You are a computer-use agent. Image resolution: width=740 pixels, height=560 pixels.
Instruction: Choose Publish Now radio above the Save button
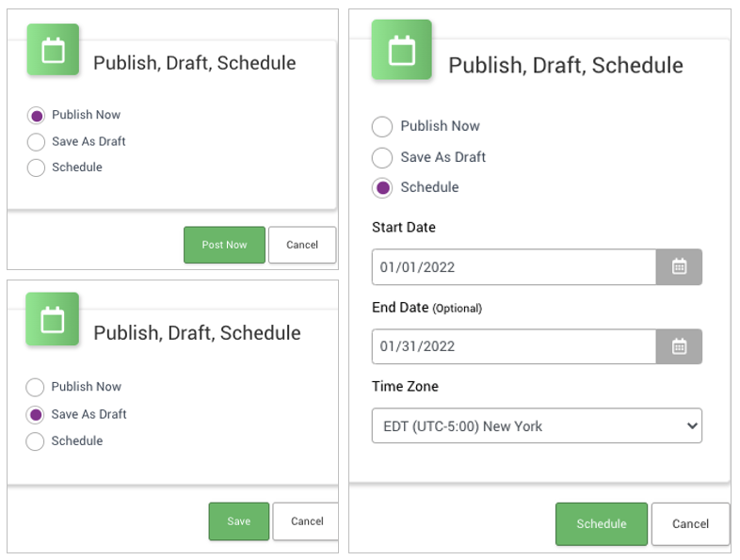36,388
